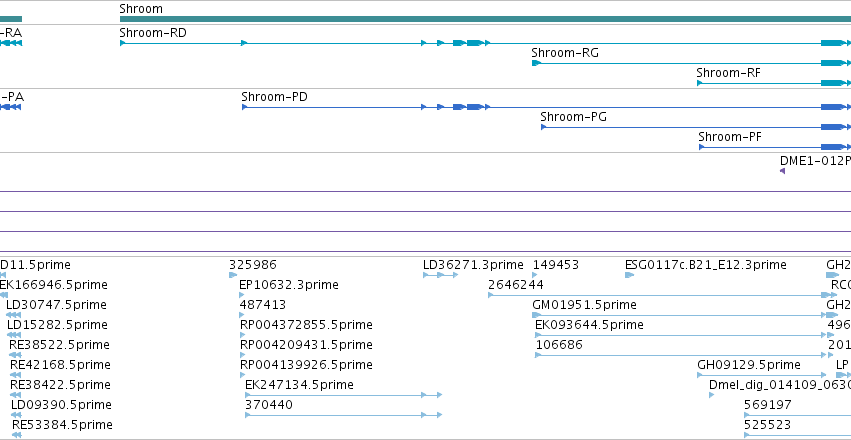Click the Dmel_dig_014109_0630 arrow marker
851x440 pixels.
tap(712, 395)
